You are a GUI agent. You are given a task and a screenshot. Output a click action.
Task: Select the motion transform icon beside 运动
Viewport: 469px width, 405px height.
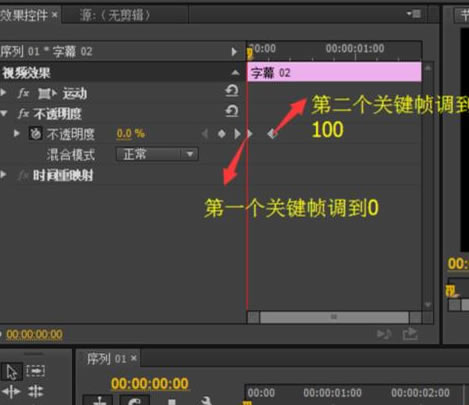point(46,94)
